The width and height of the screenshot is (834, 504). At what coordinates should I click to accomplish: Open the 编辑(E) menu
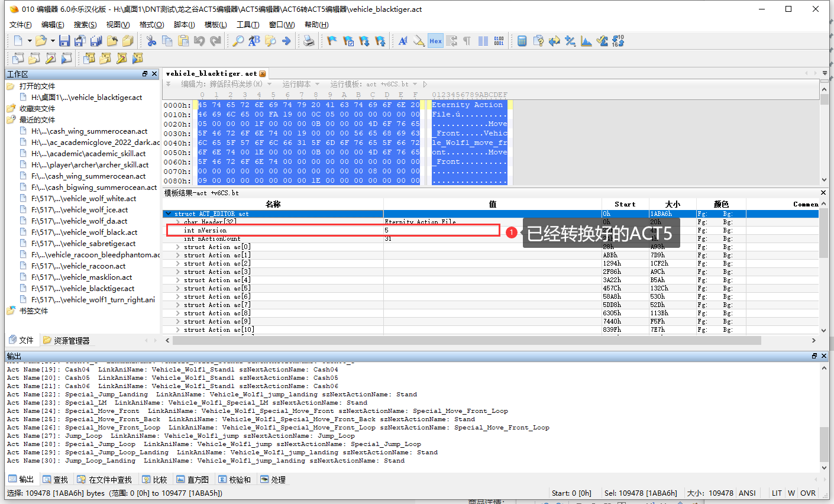tap(53, 24)
